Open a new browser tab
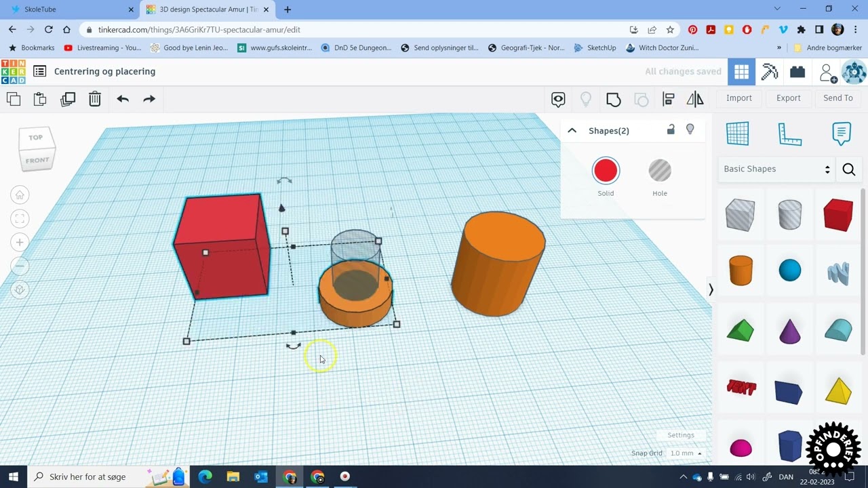Screen dimensions: 868x488 click(288, 9)
